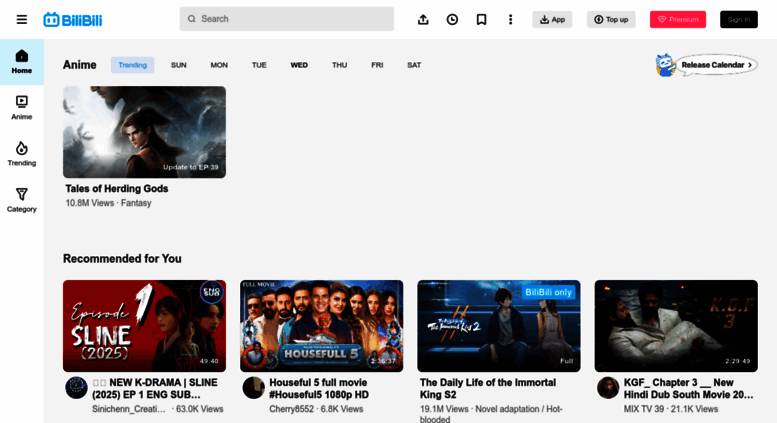Screen dimensions: 777x423
Task: Click Daily Life of Immortal King S2 title
Action: 488,389
